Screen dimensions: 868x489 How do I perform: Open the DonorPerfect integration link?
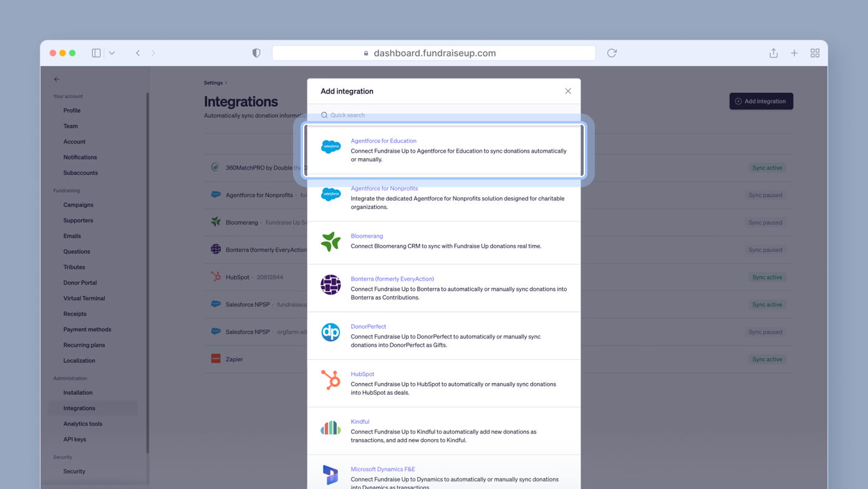(369, 326)
